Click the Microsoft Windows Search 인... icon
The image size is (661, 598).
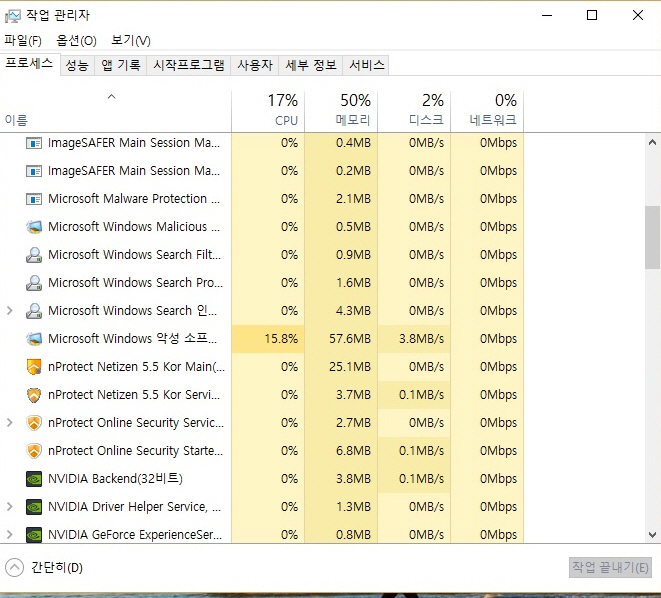click(34, 311)
